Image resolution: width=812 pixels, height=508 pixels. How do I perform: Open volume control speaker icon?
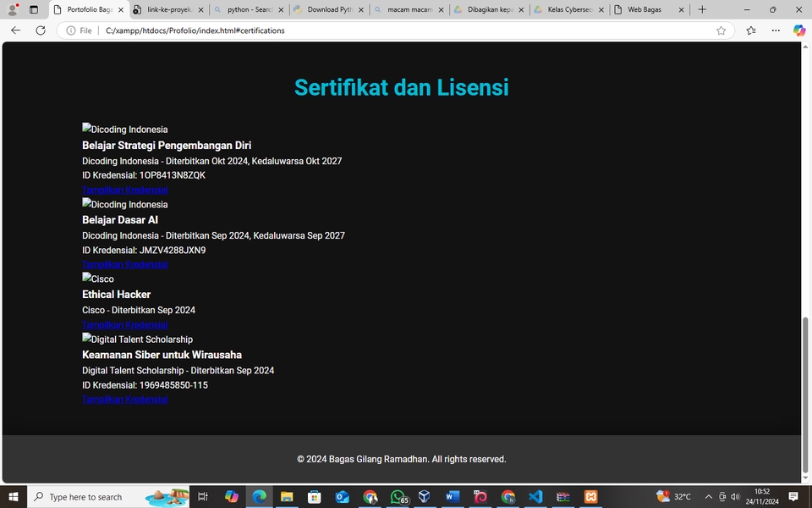coord(735,497)
